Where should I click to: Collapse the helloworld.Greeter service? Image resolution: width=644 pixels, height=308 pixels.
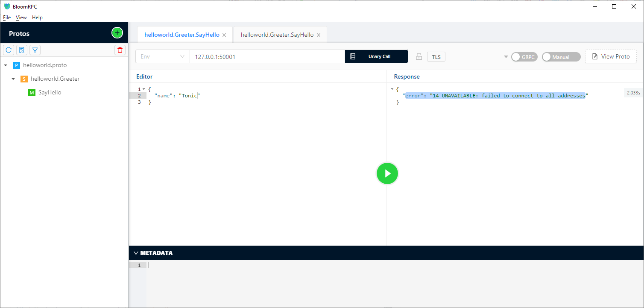click(x=12, y=79)
